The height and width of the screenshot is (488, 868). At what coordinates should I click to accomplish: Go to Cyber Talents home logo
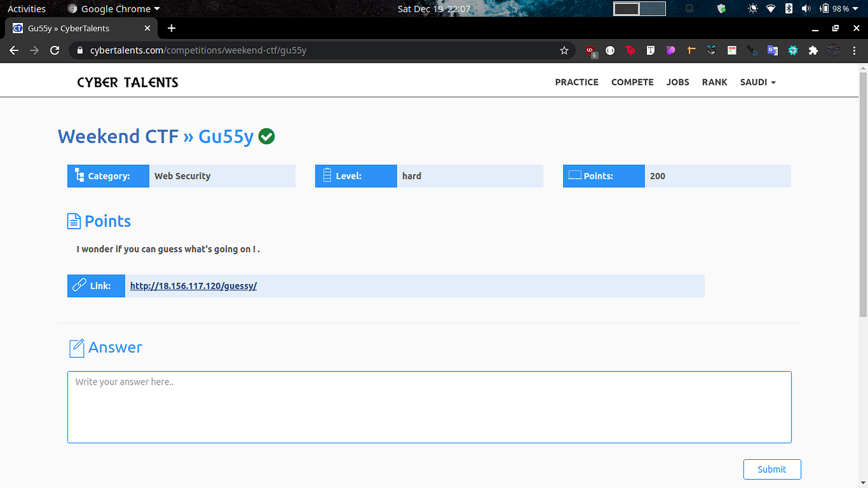tap(127, 82)
